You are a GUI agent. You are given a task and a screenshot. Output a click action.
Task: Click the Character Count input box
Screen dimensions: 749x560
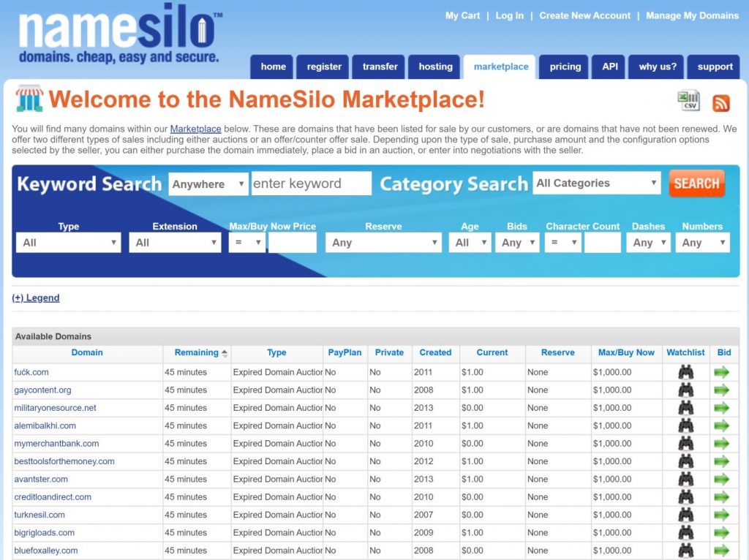(603, 243)
